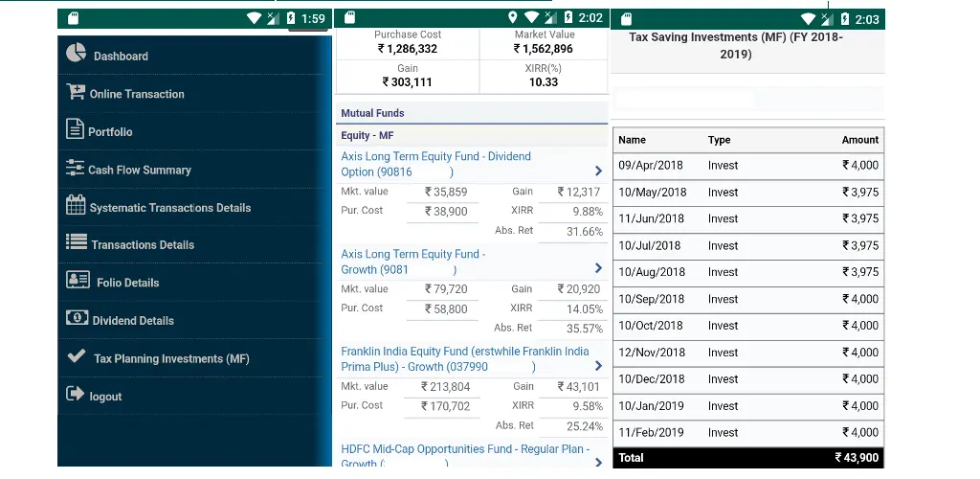Click the logout arrow icon

click(x=75, y=394)
